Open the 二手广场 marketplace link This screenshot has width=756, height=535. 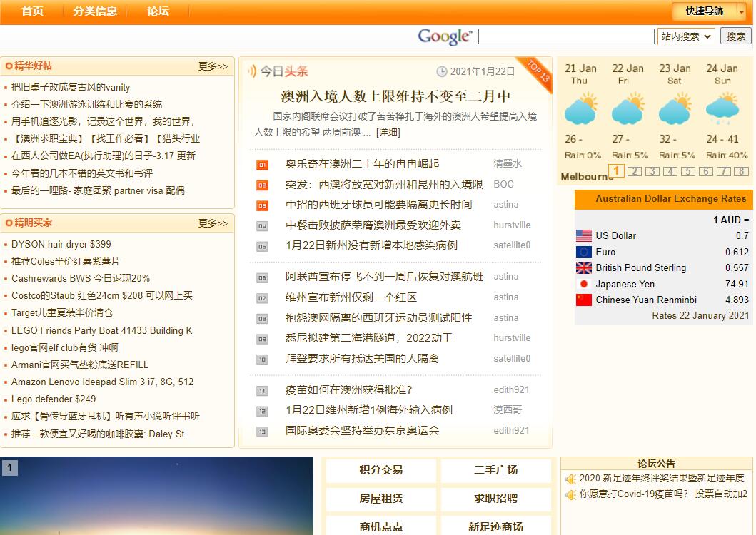point(495,470)
